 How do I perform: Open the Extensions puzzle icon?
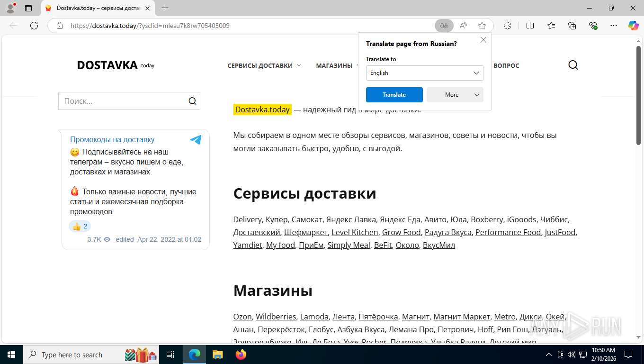[x=507, y=26]
